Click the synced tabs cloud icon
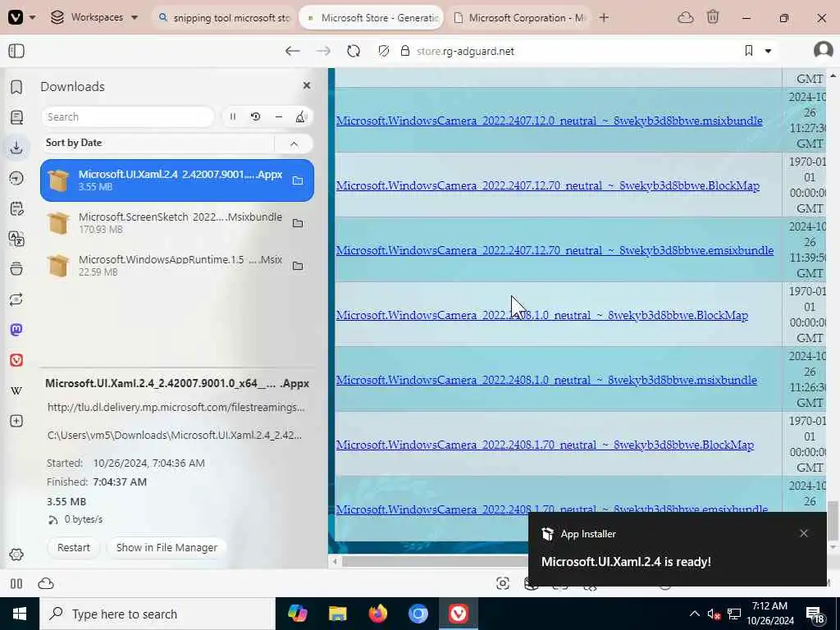Viewport: 840px width, 630px height. click(685, 18)
